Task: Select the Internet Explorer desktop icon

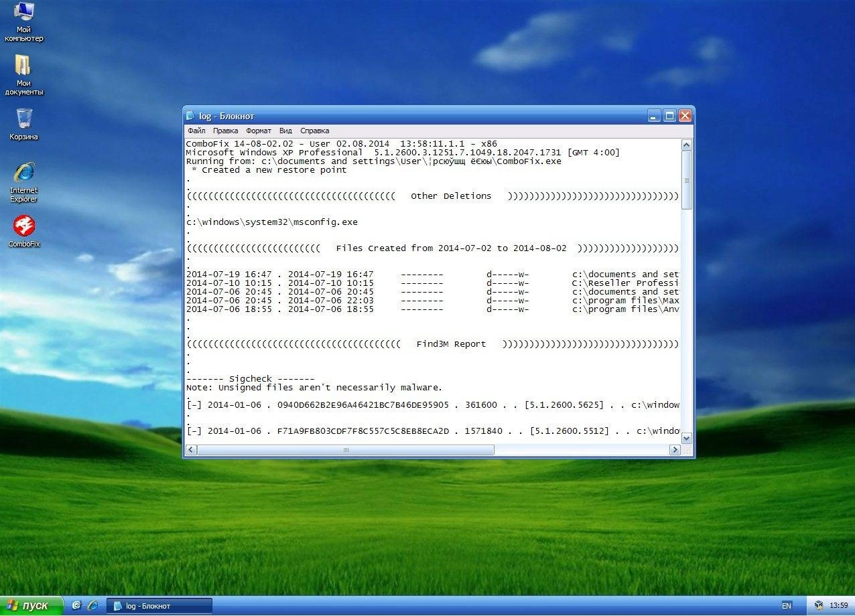Action: click(24, 182)
